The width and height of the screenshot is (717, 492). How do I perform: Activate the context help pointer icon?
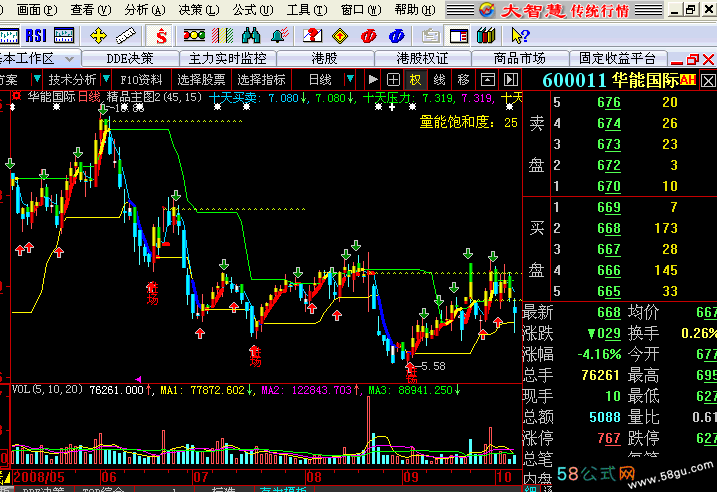point(520,36)
